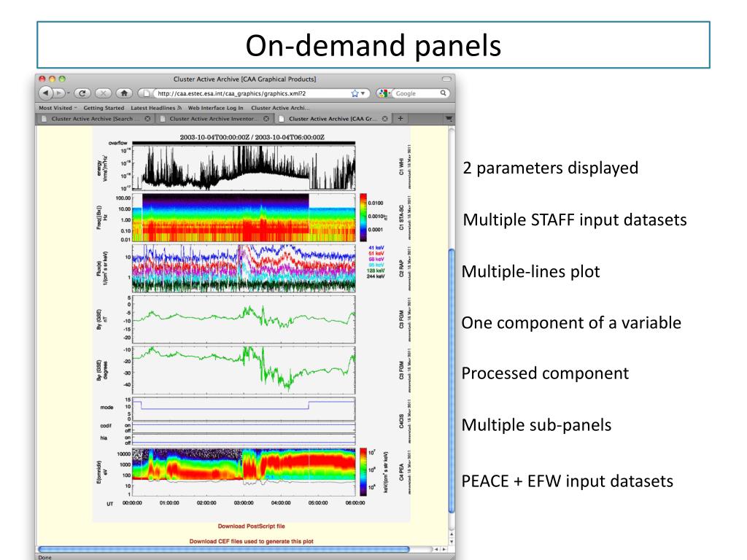Click the "Multiple STAFF input datasets" slide text
The image size is (747, 560).
click(x=575, y=220)
